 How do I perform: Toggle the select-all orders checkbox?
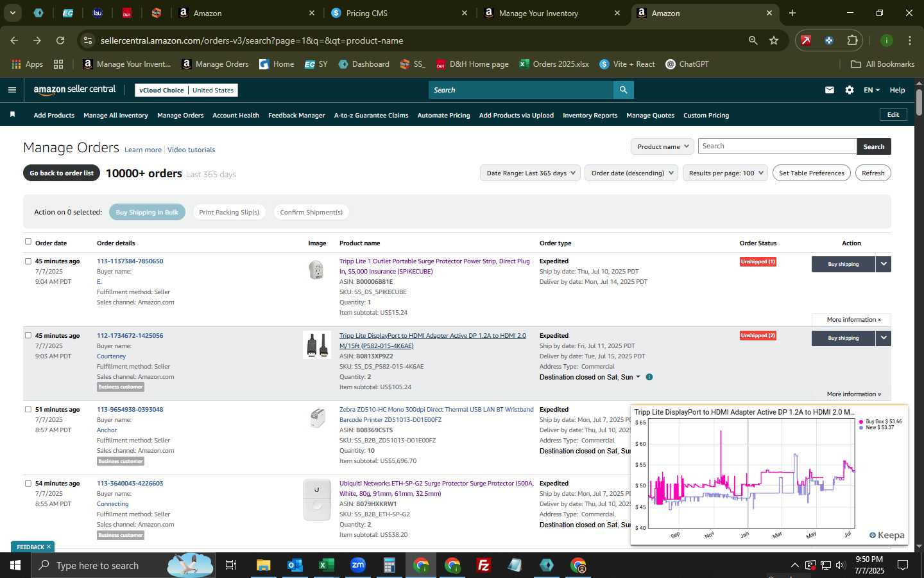coord(28,241)
